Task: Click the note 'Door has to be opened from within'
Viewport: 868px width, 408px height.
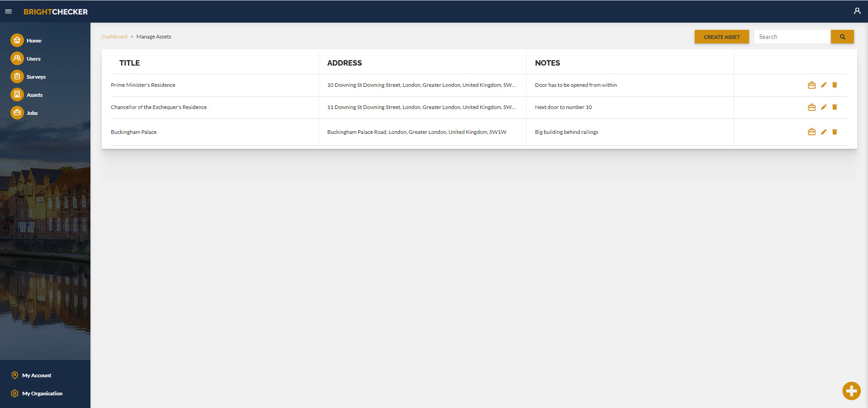Action: tap(576, 85)
